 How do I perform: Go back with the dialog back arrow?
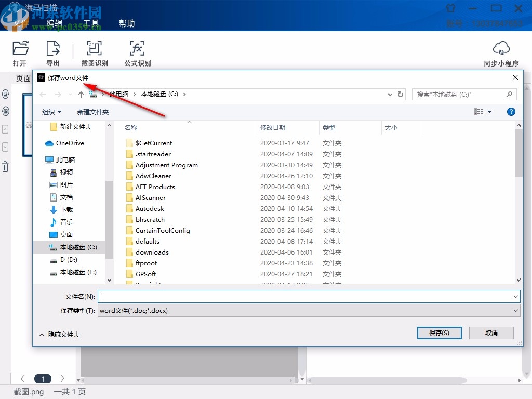point(43,95)
